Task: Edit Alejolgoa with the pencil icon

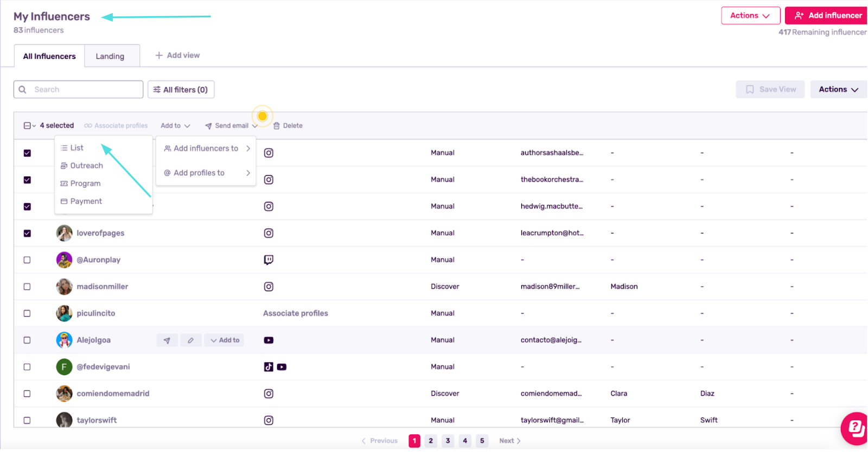Action: click(190, 340)
